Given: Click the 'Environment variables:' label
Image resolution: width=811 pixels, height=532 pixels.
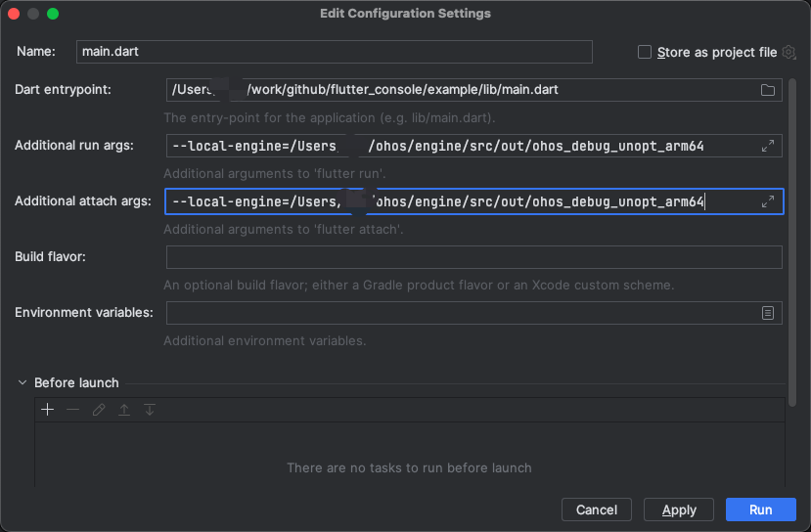Looking at the screenshot, I should click(84, 312).
